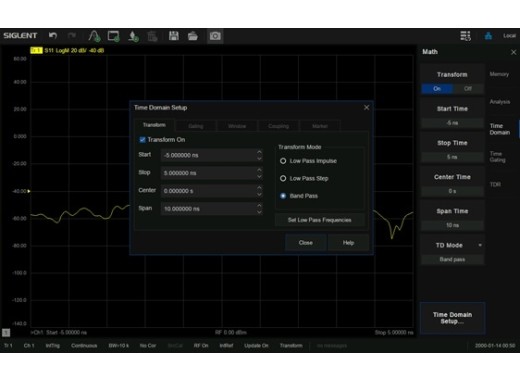This screenshot has height=380, width=520.
Task: Click Continuous in the status bar
Action: point(84,346)
